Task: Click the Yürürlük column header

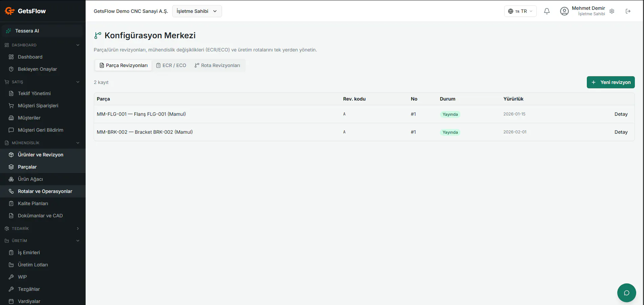Action: pyautogui.click(x=513, y=99)
